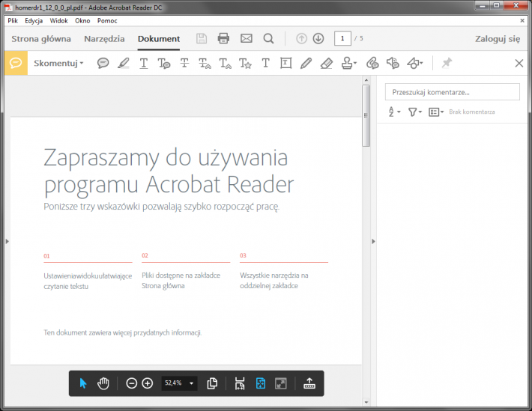Go to next page arrow icon

pyautogui.click(x=318, y=38)
